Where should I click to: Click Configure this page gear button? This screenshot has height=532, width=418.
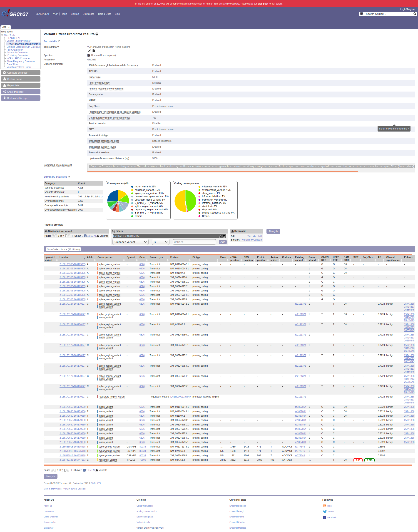pos(20,73)
